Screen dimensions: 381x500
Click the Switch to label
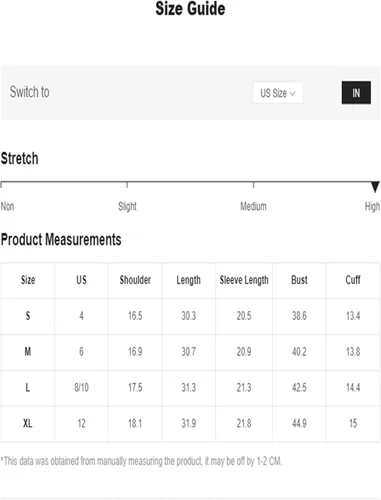30,92
